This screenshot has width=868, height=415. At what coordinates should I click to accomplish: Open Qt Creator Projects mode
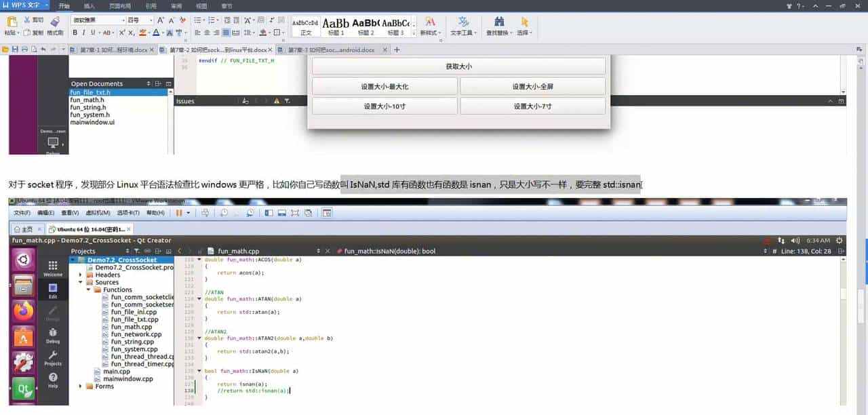(x=53, y=359)
